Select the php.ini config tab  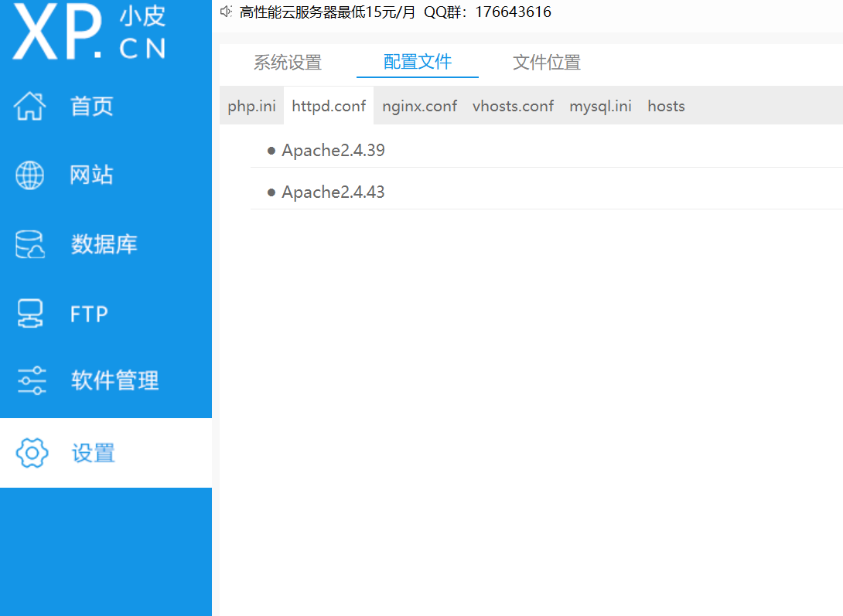[251, 106]
